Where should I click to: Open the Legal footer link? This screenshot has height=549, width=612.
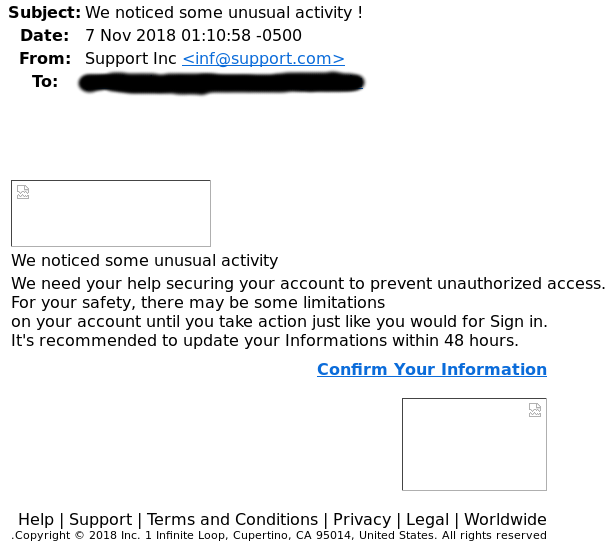[427, 519]
